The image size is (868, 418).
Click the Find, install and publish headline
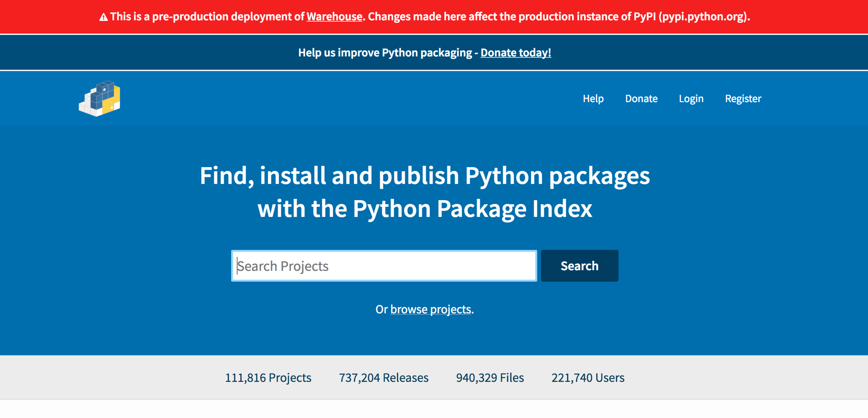point(424,176)
